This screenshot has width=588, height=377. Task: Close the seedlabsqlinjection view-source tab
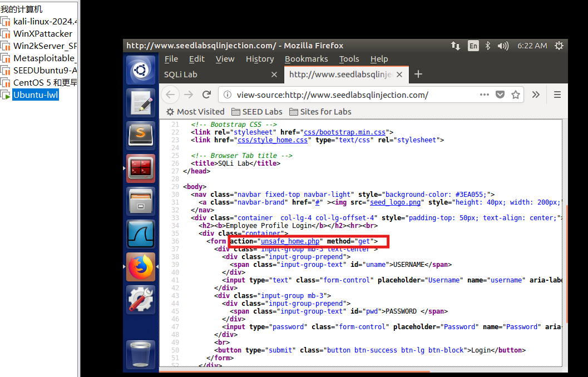(x=399, y=75)
